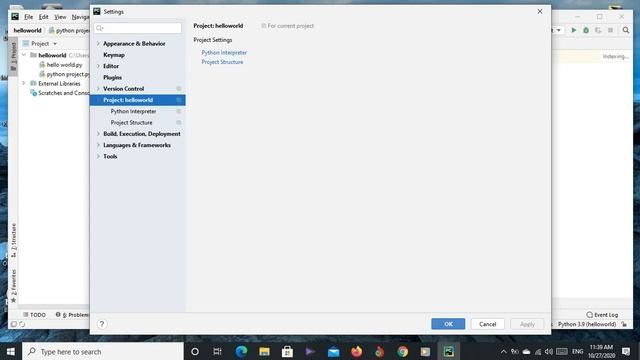Screen dimensions: 640x360
Task: Expand the Editor settings node
Action: tap(98, 66)
